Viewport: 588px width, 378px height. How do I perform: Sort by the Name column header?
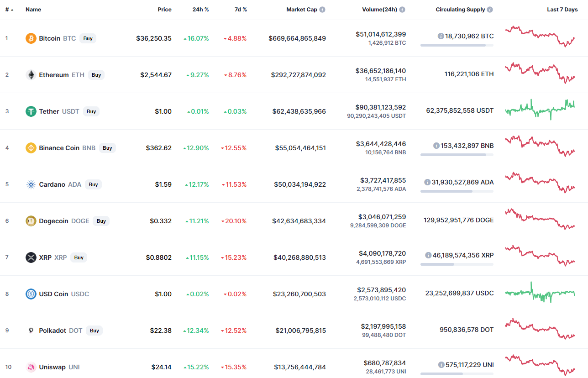pyautogui.click(x=33, y=10)
